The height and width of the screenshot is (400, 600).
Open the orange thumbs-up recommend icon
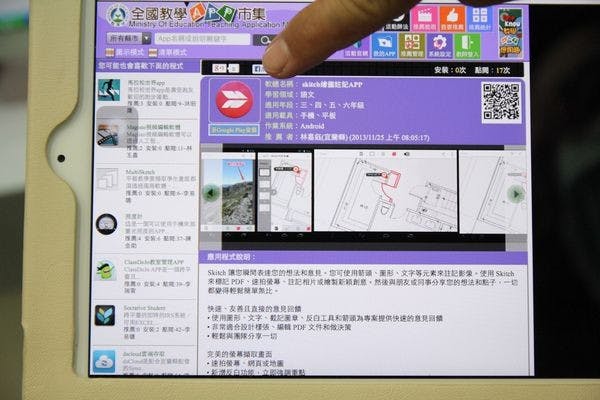pos(452,19)
